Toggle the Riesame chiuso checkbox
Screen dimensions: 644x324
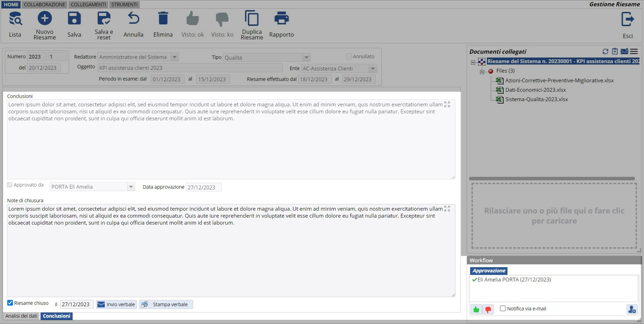pyautogui.click(x=10, y=303)
